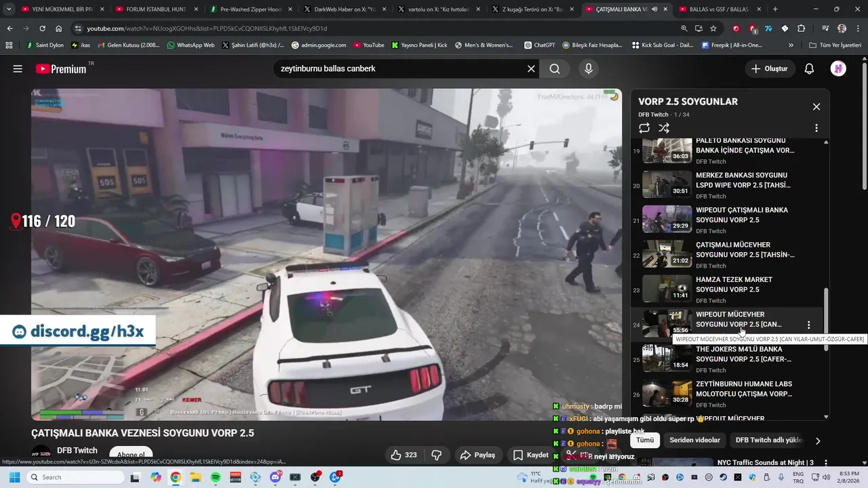Open options for WIPEOUT MÜCEVHER SOYGUNU video
Image resolution: width=868 pixels, height=488 pixels.
(808, 325)
